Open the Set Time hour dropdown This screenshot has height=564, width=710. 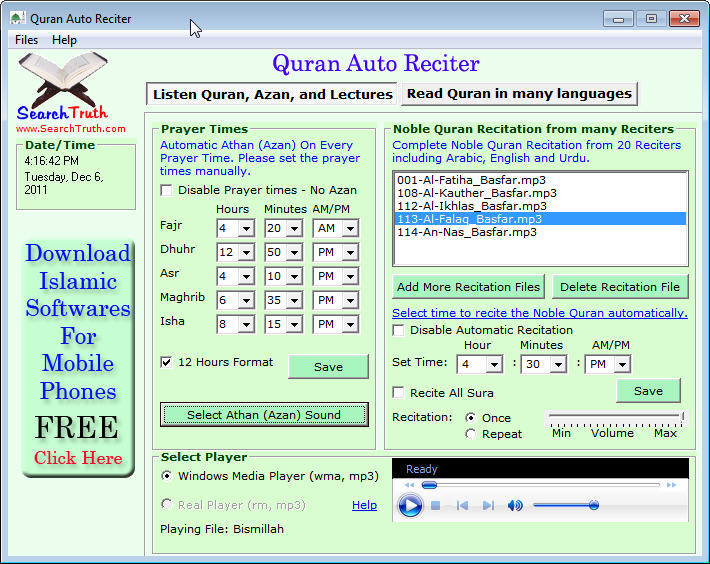tap(494, 364)
